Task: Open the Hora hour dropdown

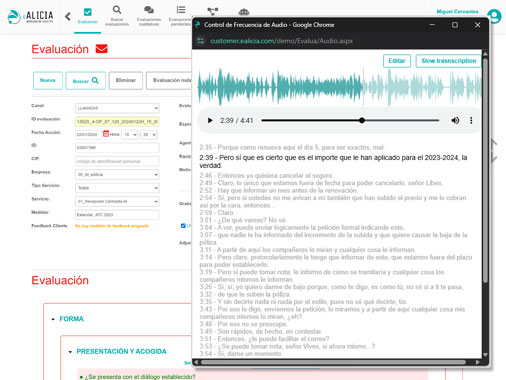Action: pyautogui.click(x=130, y=134)
